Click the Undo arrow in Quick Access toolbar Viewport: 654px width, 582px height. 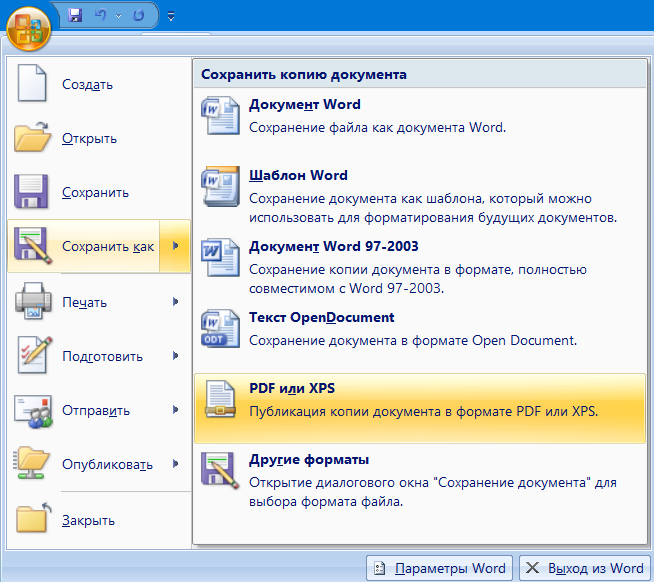[x=100, y=15]
